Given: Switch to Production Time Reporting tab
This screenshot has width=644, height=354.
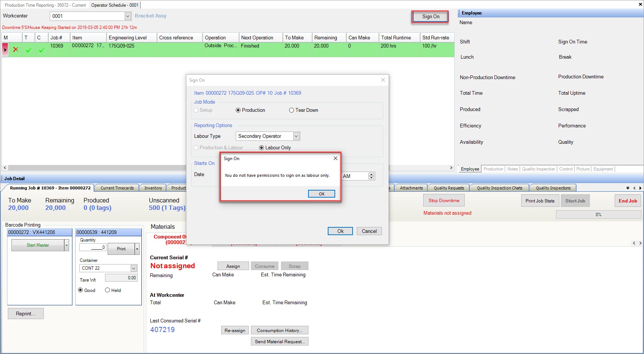Looking at the screenshot, I should 45,5.
